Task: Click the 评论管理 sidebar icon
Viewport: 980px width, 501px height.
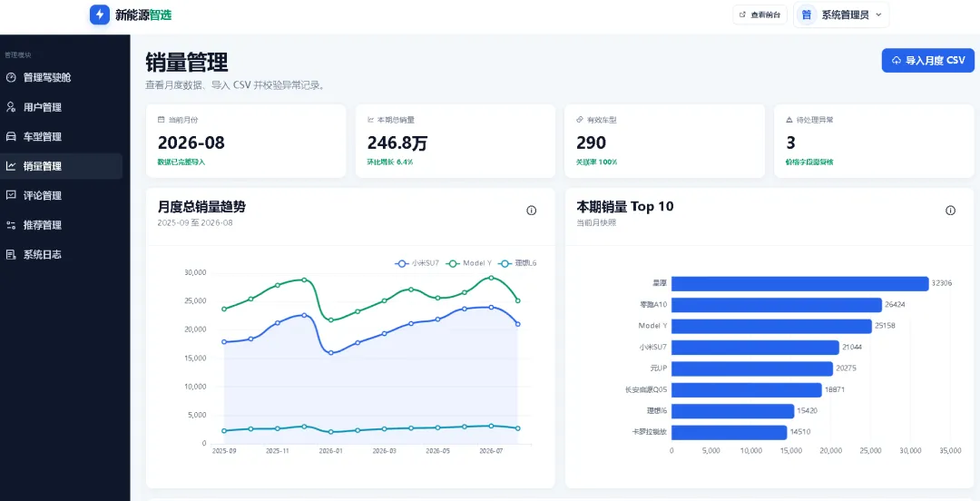Action: point(11,195)
